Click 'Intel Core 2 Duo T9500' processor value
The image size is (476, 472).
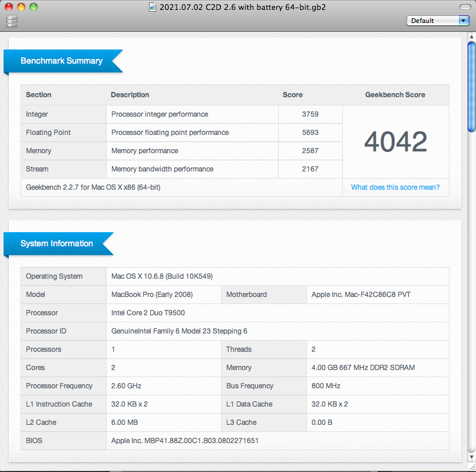(148, 312)
